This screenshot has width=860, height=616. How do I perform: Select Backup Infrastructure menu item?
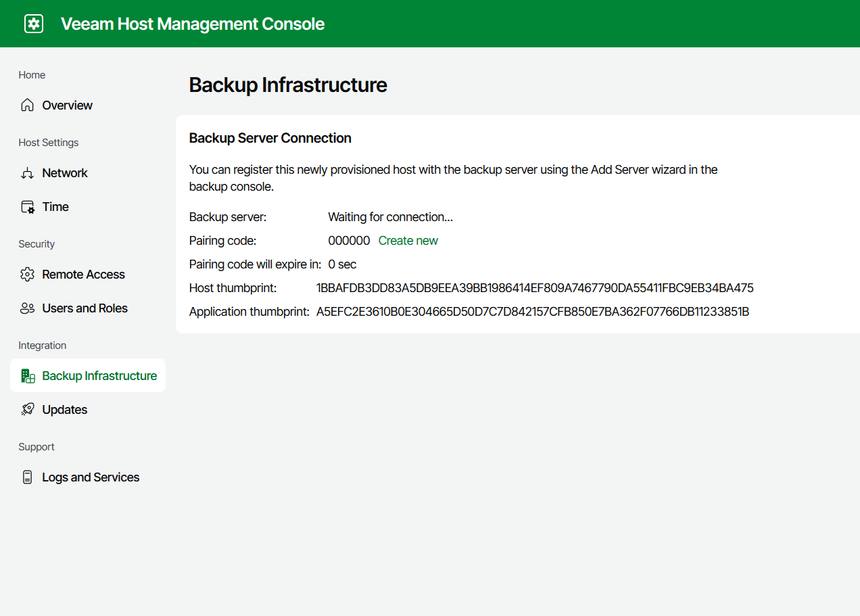(88, 375)
